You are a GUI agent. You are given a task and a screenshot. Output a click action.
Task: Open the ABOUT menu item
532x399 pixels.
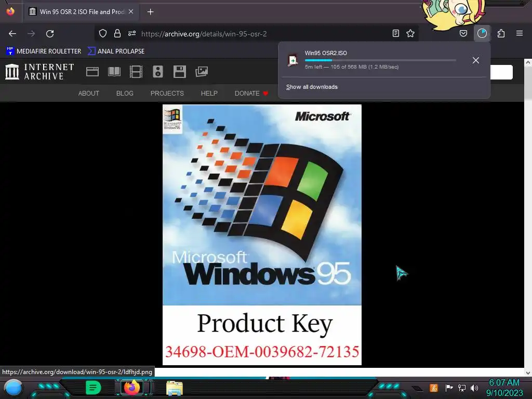pyautogui.click(x=88, y=94)
